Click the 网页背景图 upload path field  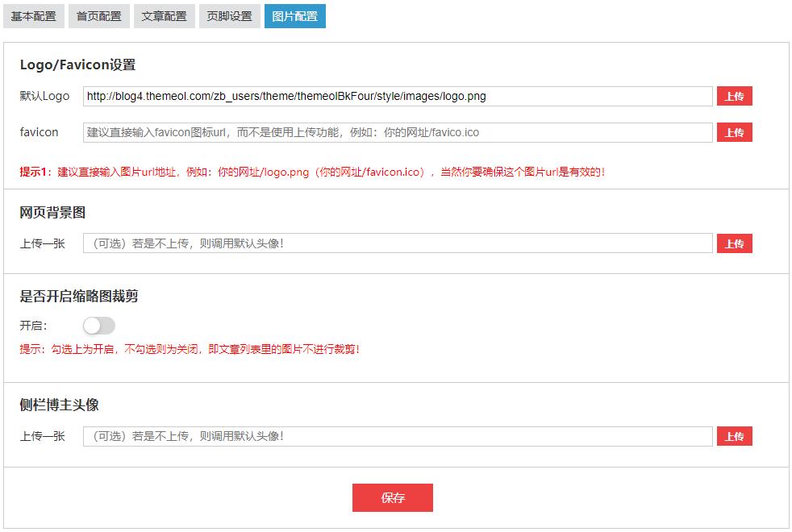pyautogui.click(x=398, y=243)
